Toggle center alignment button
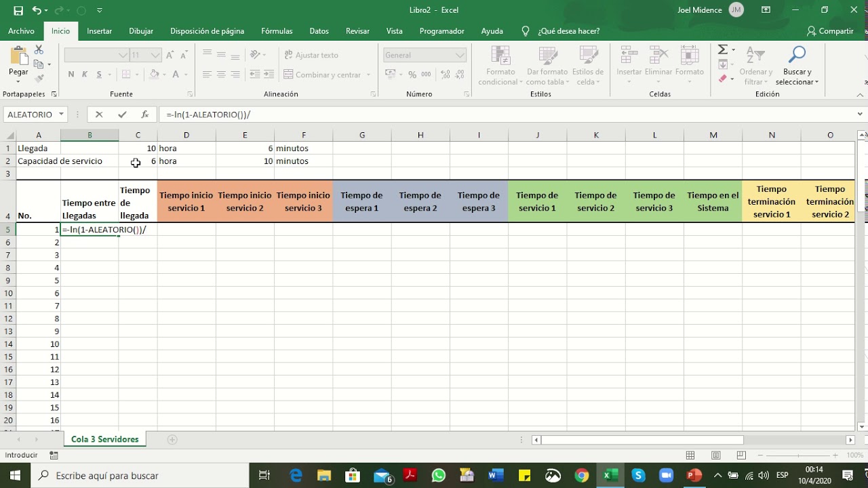The height and width of the screenshot is (488, 868). pos(221,75)
